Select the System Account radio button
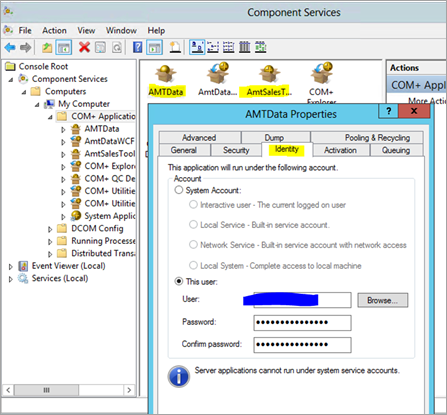Viewport: 447px width, 415px height. (x=179, y=190)
